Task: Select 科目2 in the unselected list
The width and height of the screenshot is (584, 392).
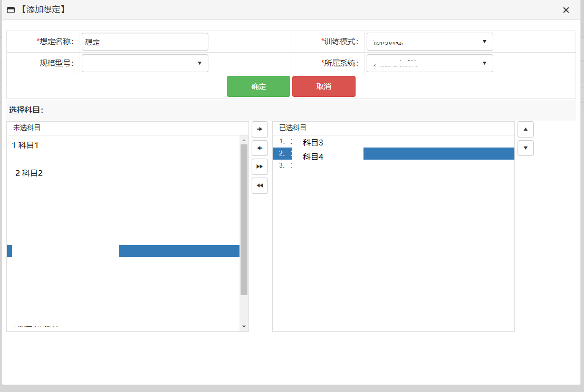Action: [x=29, y=173]
